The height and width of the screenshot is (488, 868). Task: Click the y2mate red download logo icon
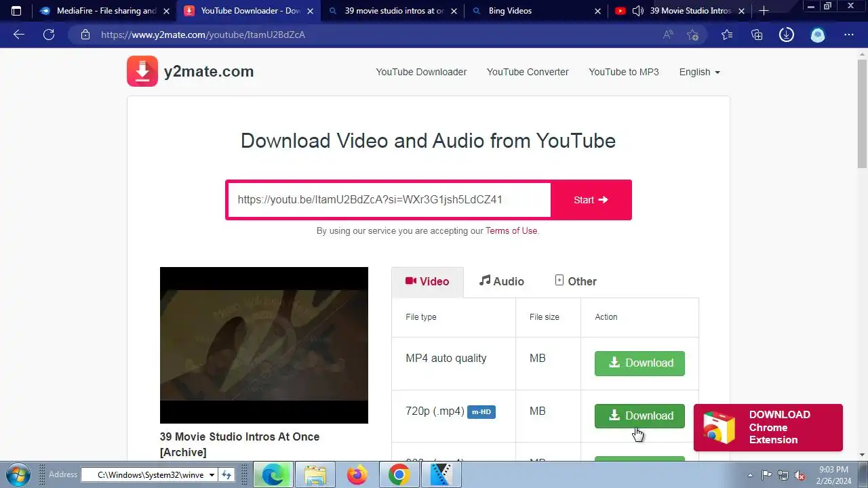[142, 71]
